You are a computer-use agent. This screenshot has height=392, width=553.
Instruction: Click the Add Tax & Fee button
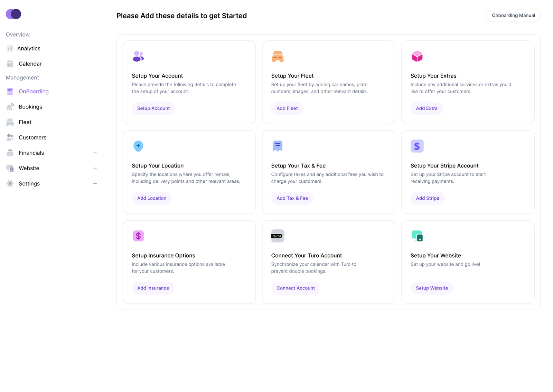pyautogui.click(x=292, y=198)
